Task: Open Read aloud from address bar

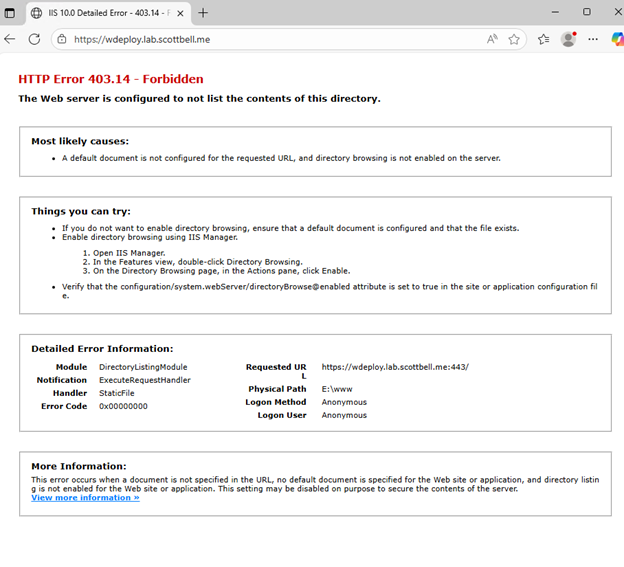Action: click(x=492, y=39)
